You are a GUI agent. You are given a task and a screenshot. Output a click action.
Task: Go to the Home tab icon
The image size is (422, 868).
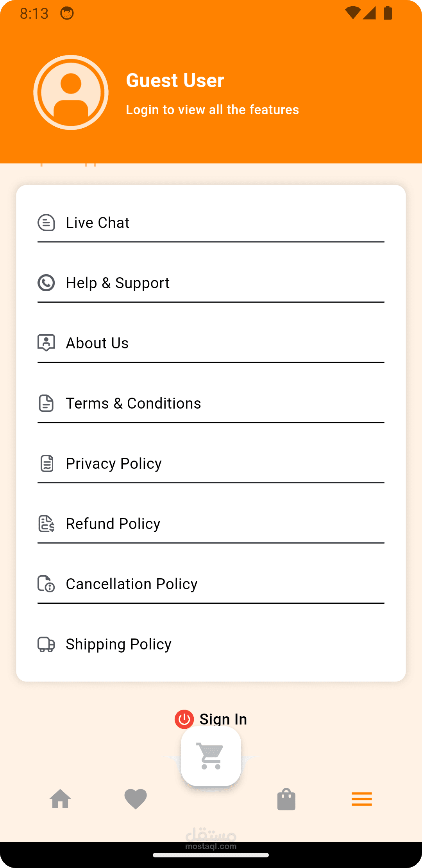(x=60, y=799)
